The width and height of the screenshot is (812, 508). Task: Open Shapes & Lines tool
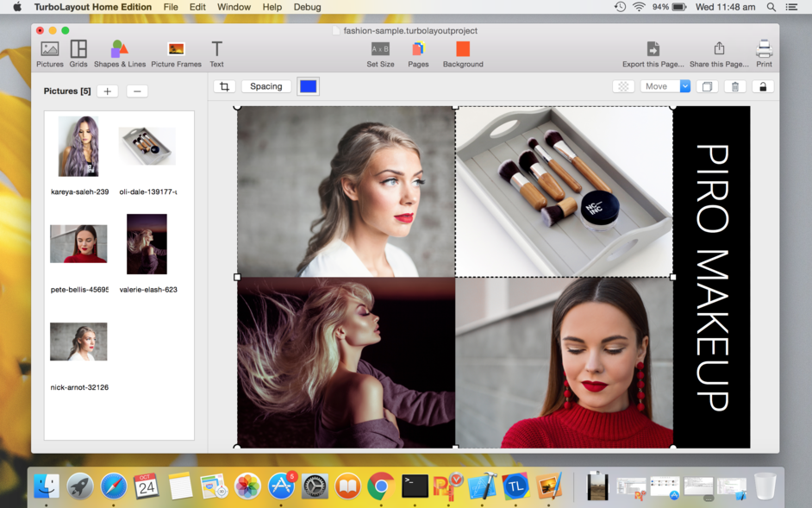tap(120, 53)
